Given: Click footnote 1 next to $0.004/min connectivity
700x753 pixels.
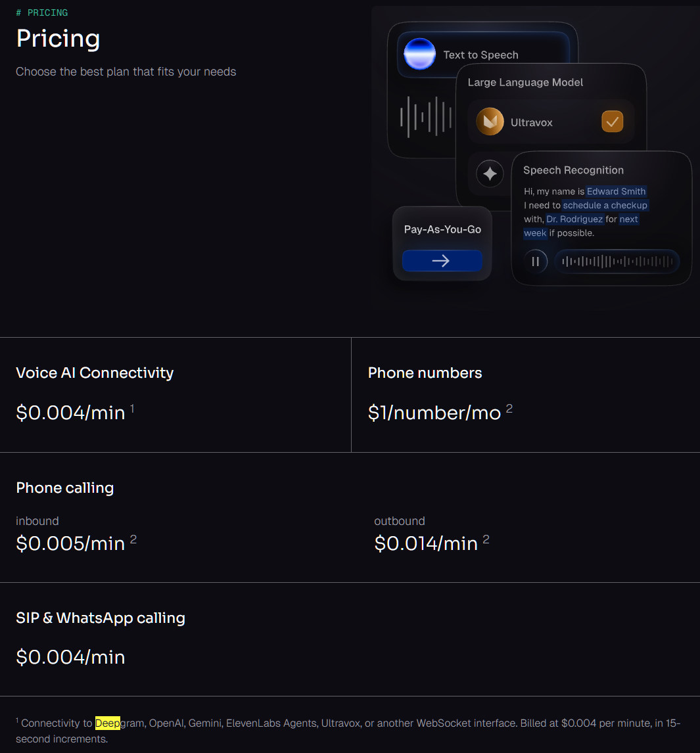Looking at the screenshot, I should 132,409.
